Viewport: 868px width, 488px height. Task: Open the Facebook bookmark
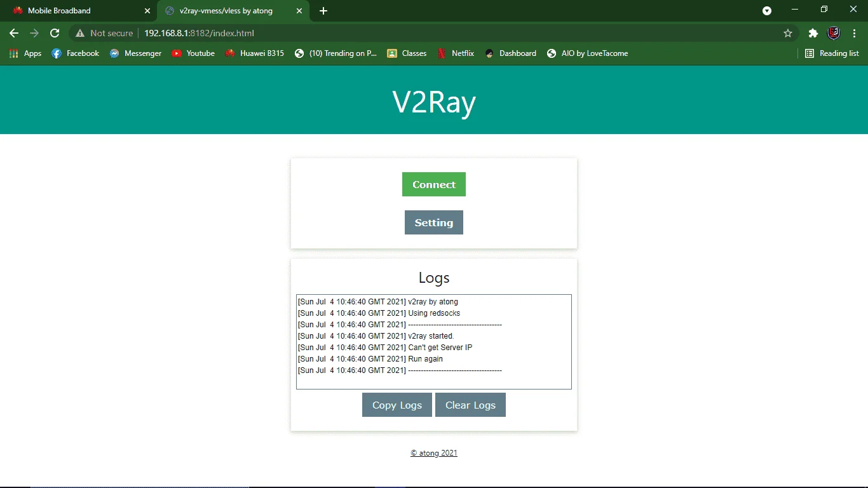click(x=76, y=53)
